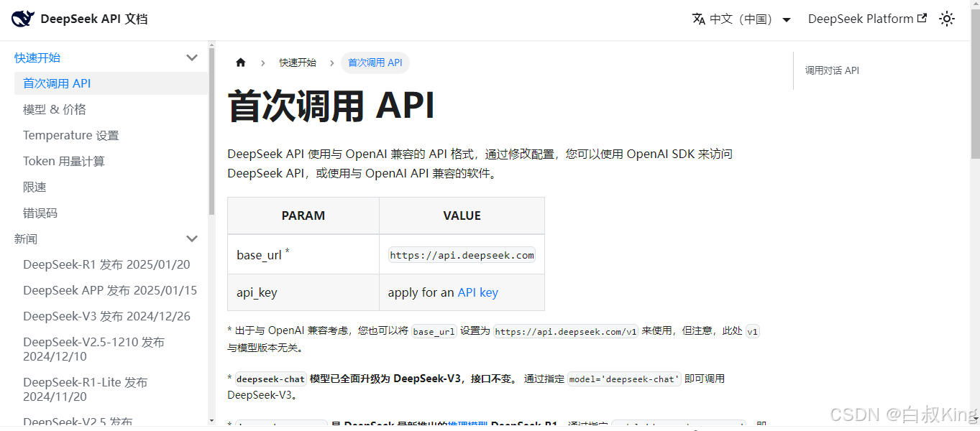Image resolution: width=980 pixels, height=431 pixels.
Task: Open DeepSeek APP 发布 2025/01/15 news
Action: (111, 290)
